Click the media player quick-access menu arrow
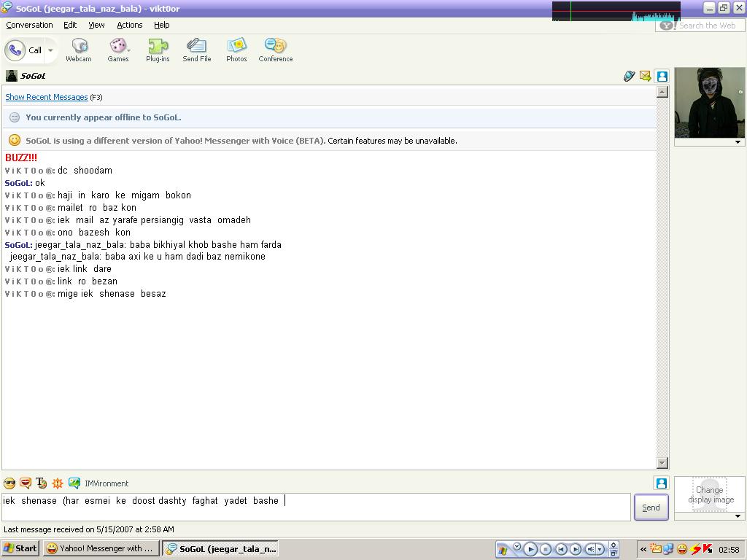Screen dimensions: 747x560 517,546
